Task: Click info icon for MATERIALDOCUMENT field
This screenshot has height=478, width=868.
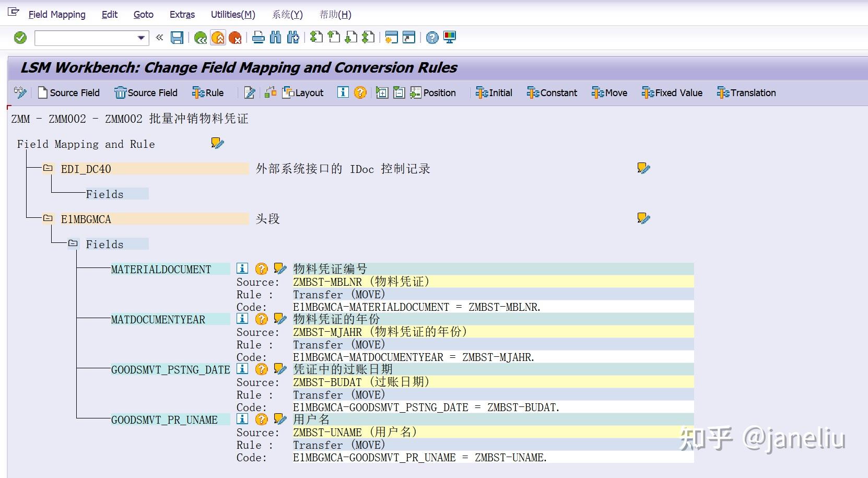Action: point(242,269)
